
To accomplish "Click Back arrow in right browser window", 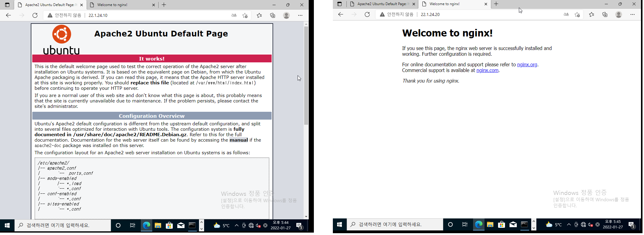I will (x=341, y=14).
